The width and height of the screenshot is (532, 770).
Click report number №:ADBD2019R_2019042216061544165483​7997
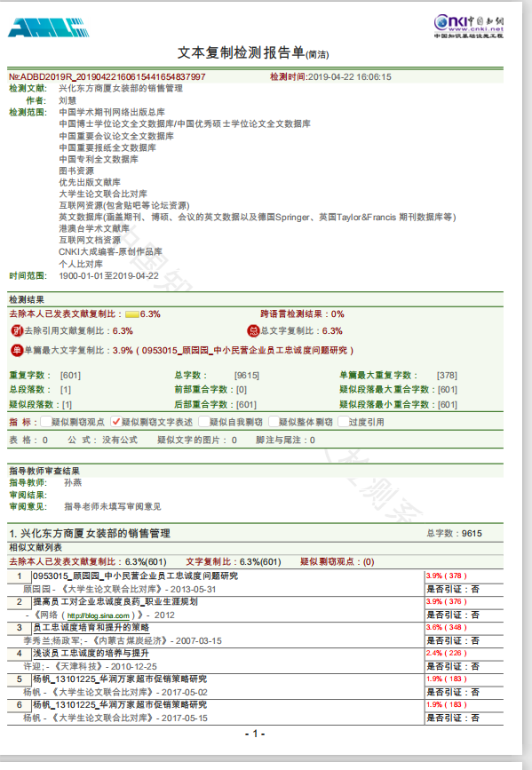coord(107,76)
